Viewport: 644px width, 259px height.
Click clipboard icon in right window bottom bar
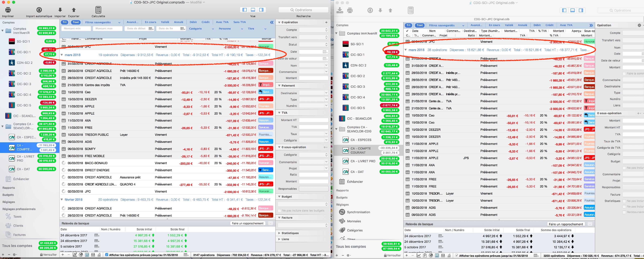coord(425,256)
